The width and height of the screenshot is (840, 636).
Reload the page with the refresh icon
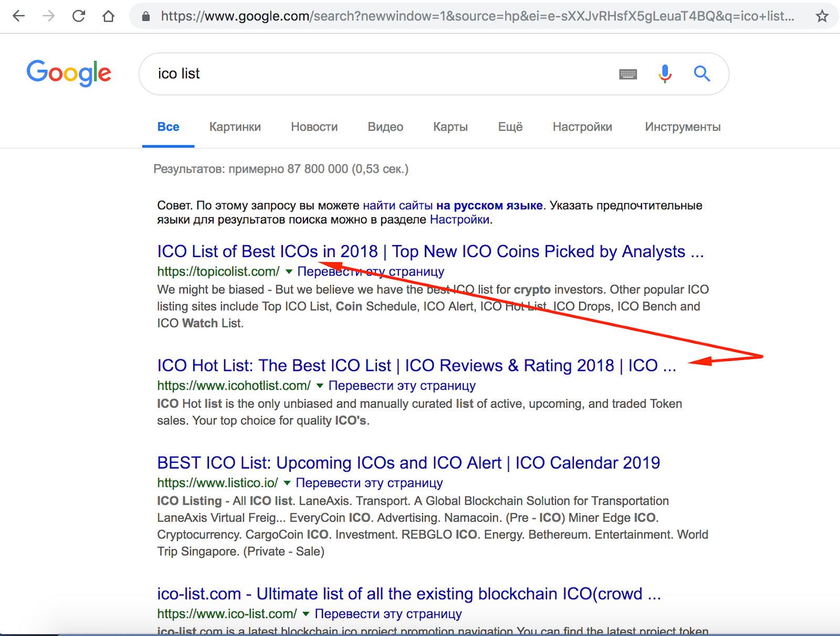(79, 16)
